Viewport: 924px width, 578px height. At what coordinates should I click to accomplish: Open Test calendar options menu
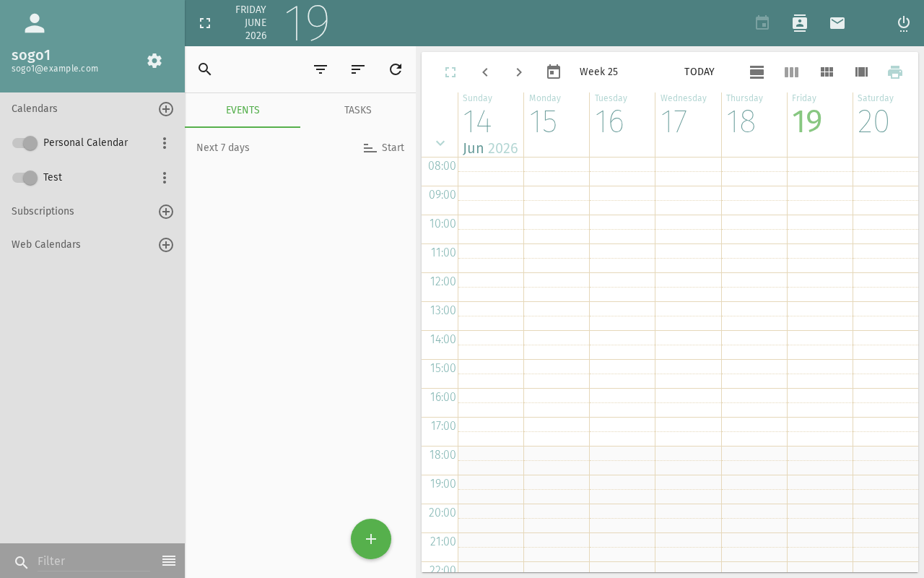point(165,178)
